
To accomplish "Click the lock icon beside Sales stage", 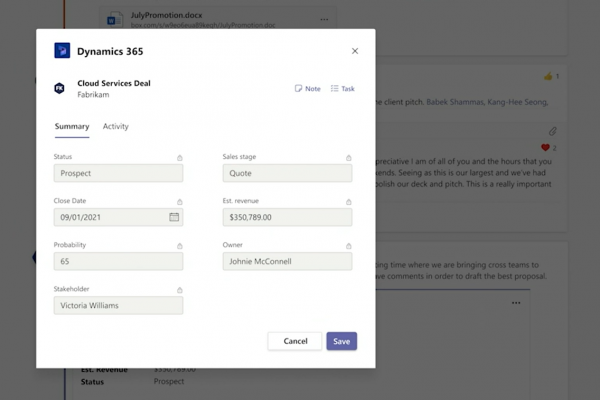I will click(349, 158).
